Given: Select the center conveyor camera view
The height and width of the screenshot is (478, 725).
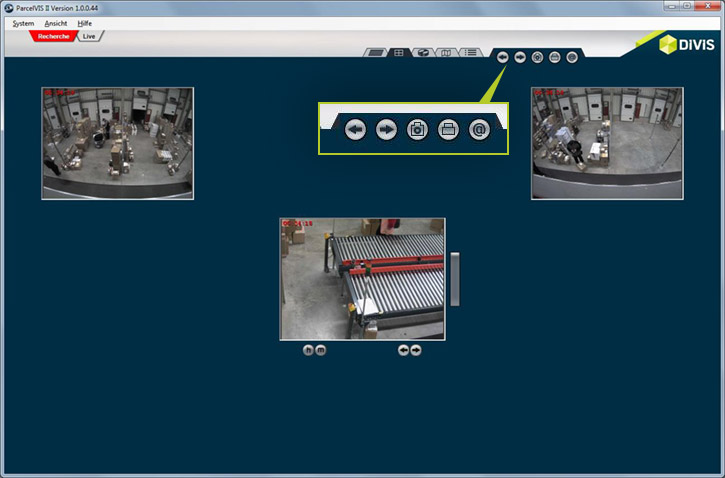Looking at the screenshot, I should (x=362, y=279).
